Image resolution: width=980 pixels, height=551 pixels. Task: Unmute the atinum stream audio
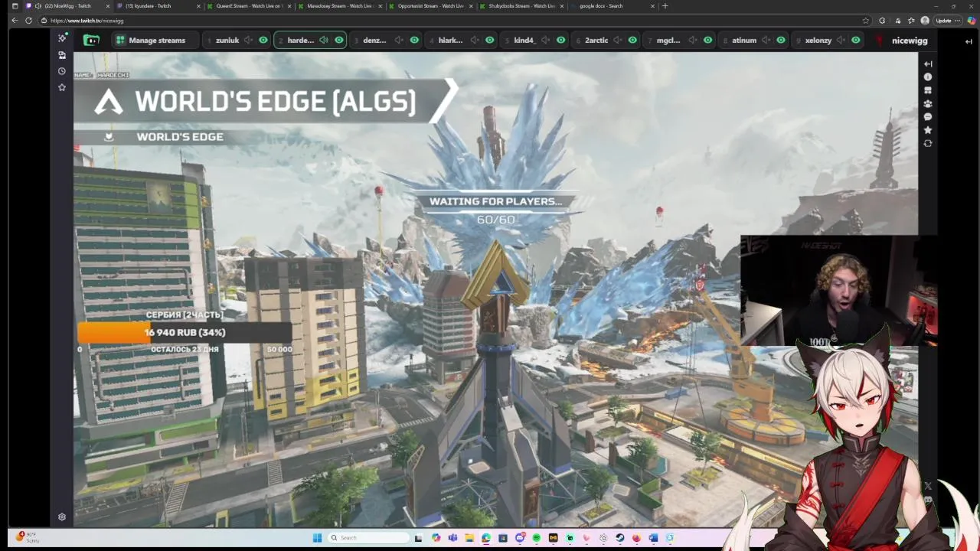point(766,40)
